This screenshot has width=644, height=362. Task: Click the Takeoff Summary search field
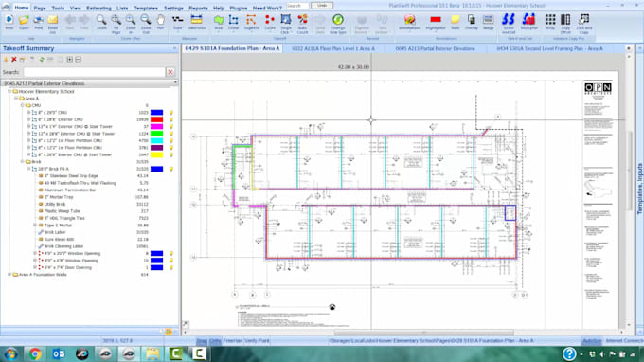click(x=94, y=72)
